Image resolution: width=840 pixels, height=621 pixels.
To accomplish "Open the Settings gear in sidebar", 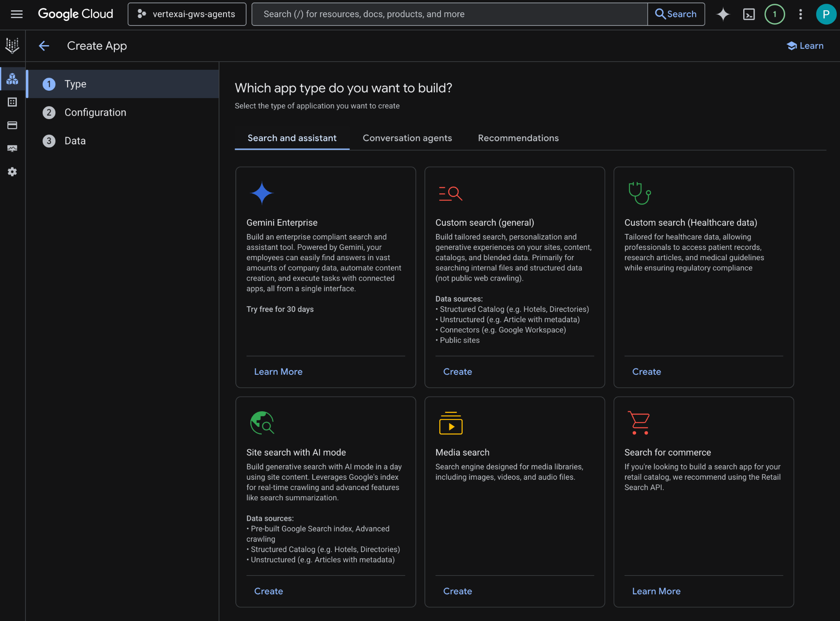I will point(12,172).
